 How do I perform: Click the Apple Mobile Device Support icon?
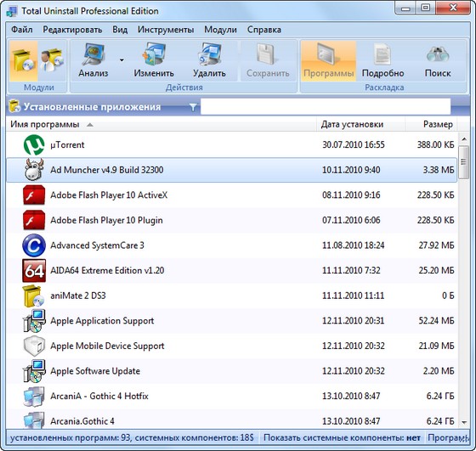pos(34,346)
